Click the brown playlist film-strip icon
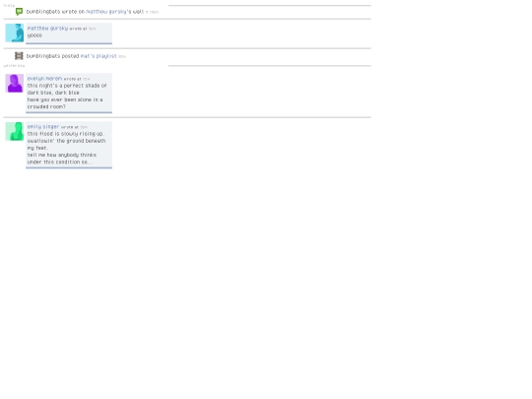This screenshot has height=399, width=532. 19,55
